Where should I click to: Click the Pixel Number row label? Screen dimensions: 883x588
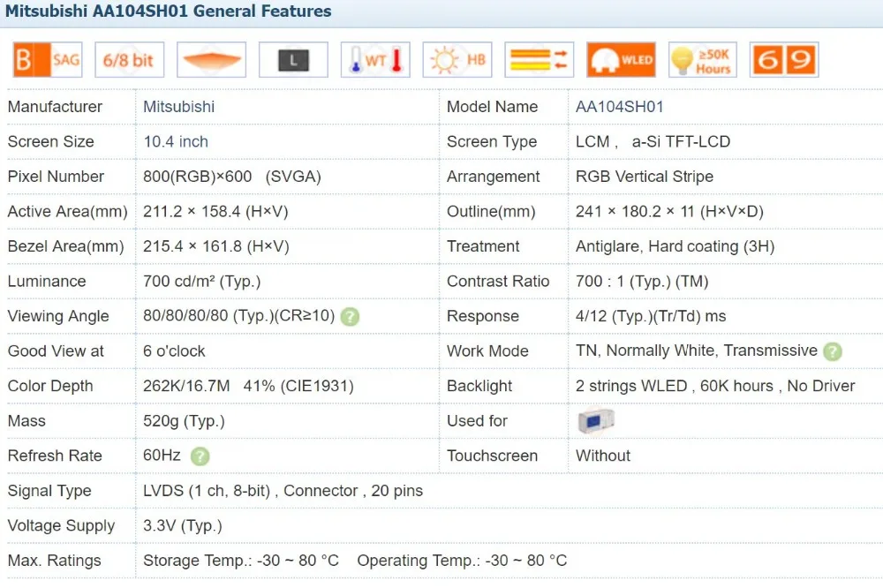click(56, 177)
